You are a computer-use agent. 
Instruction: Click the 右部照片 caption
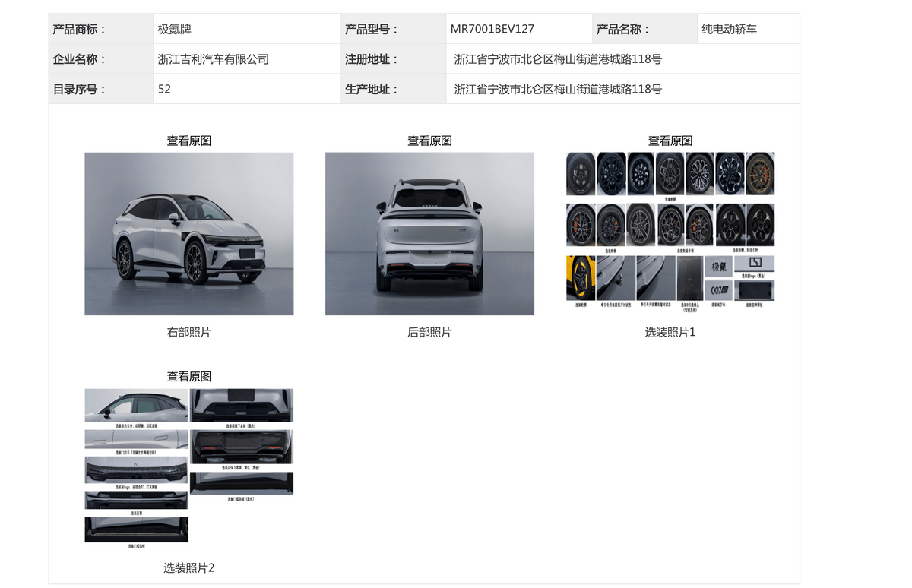tap(188, 332)
